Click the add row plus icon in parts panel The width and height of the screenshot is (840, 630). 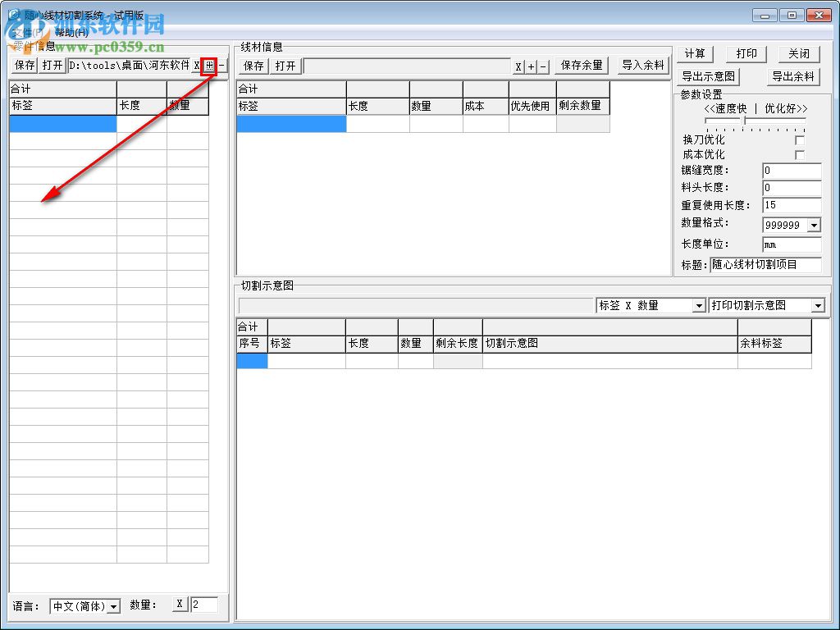pyautogui.click(x=209, y=66)
